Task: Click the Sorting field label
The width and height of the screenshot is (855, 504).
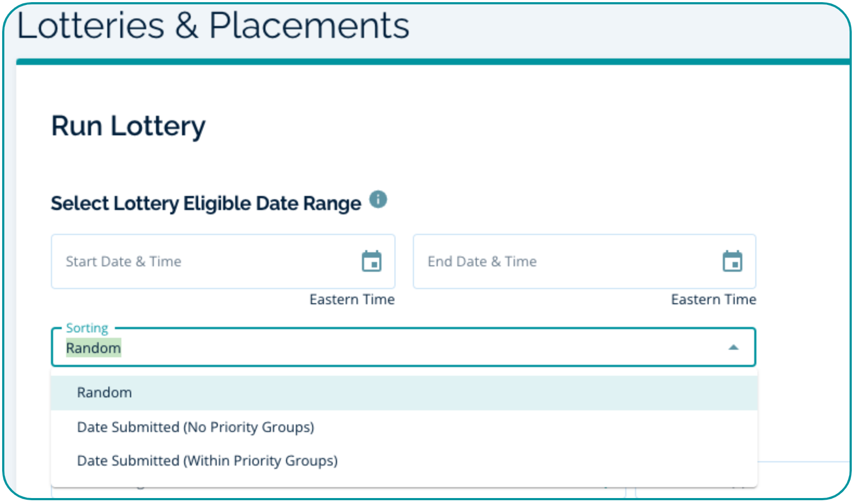Action: pos(87,328)
